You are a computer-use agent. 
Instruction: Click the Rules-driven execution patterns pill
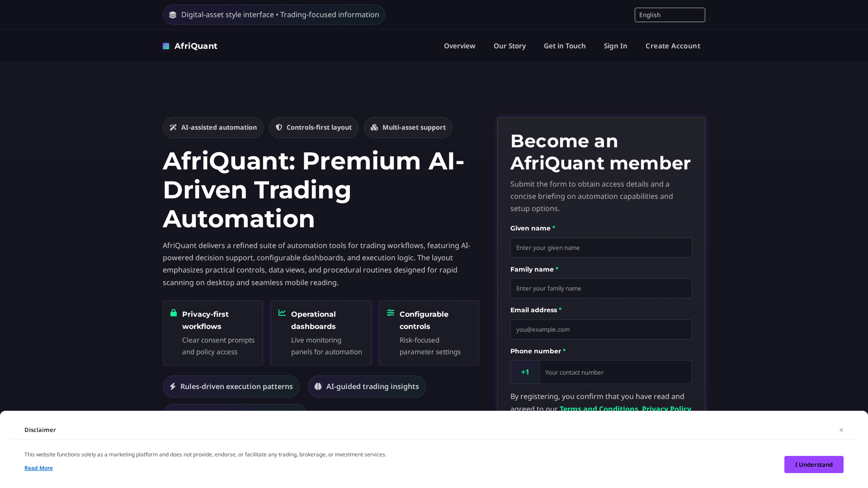point(231,387)
